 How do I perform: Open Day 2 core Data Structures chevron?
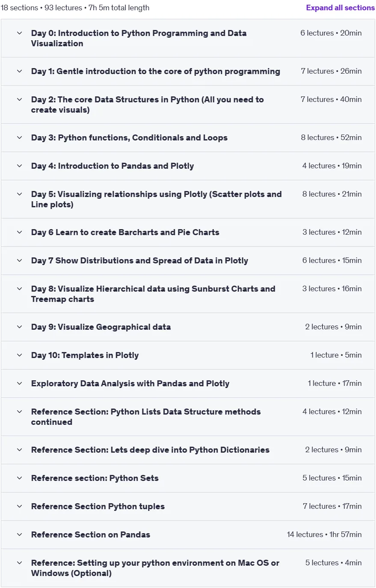coord(19,99)
